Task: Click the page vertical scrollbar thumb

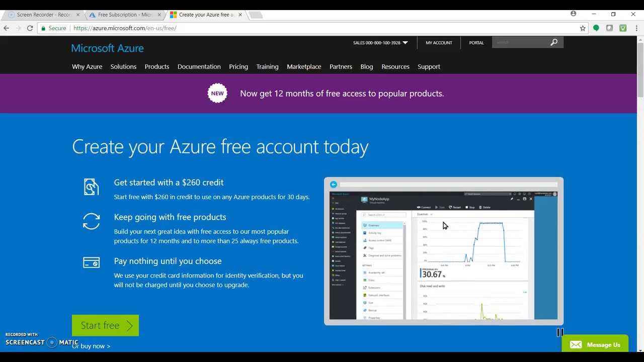Action: click(640, 69)
